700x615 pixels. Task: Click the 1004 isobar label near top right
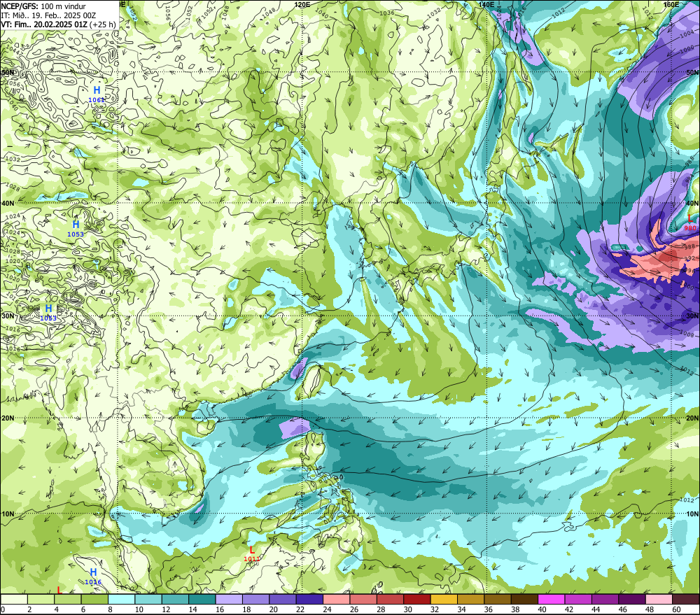pyautogui.click(x=687, y=35)
